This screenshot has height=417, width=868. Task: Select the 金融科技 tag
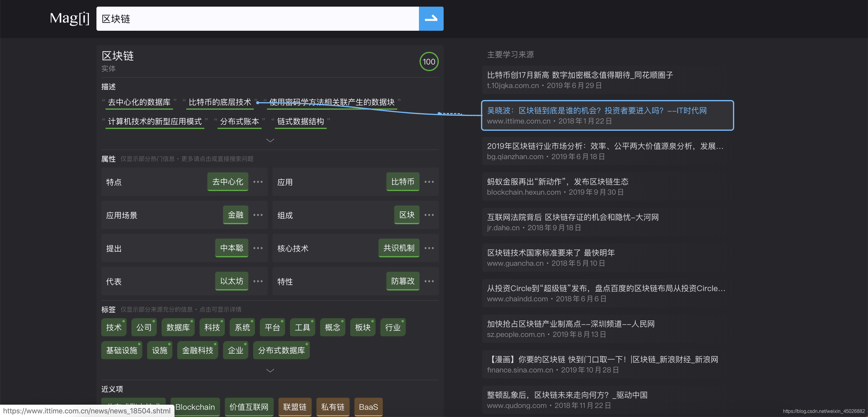[197, 350]
